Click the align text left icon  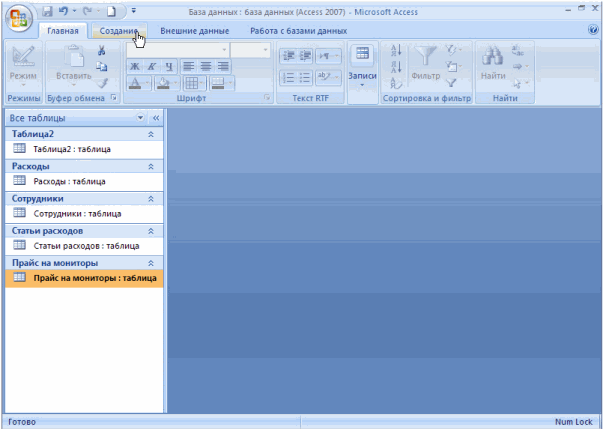[x=188, y=66]
